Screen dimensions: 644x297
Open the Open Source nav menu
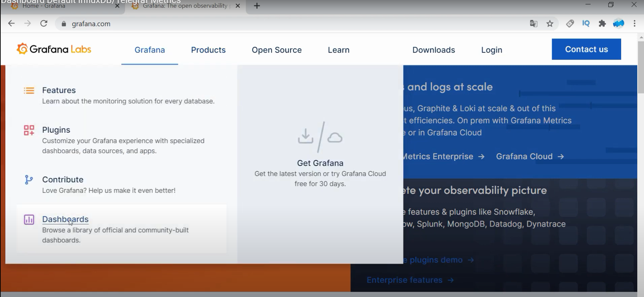[x=277, y=50]
